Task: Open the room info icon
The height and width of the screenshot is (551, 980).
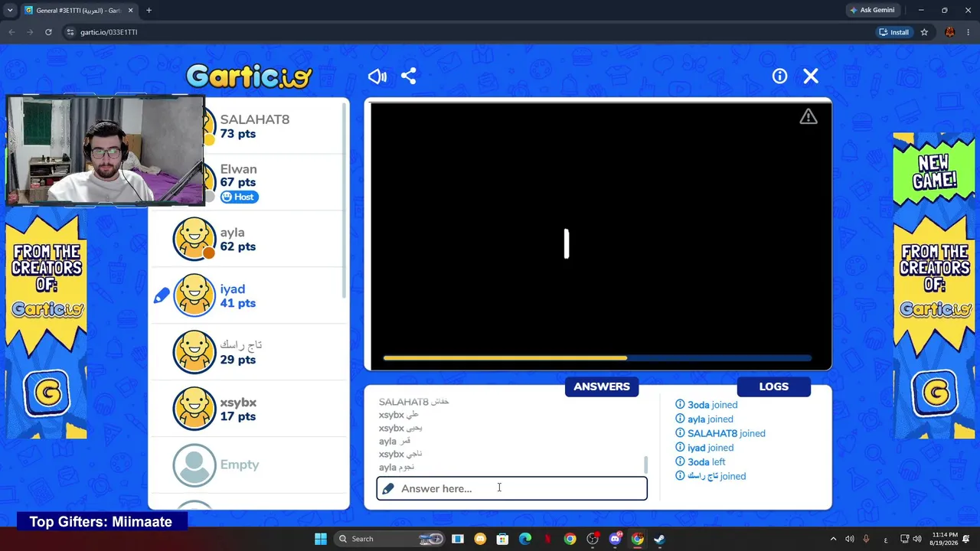Action: pyautogui.click(x=779, y=76)
